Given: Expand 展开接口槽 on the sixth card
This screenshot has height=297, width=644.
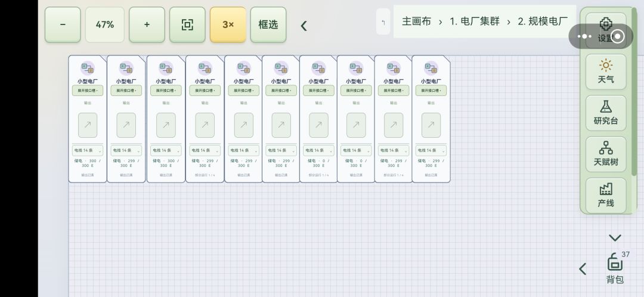Looking at the screenshot, I should pyautogui.click(x=281, y=91).
